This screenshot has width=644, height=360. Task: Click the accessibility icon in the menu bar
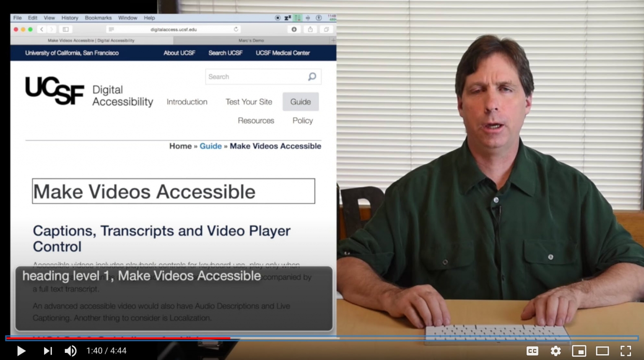(319, 18)
